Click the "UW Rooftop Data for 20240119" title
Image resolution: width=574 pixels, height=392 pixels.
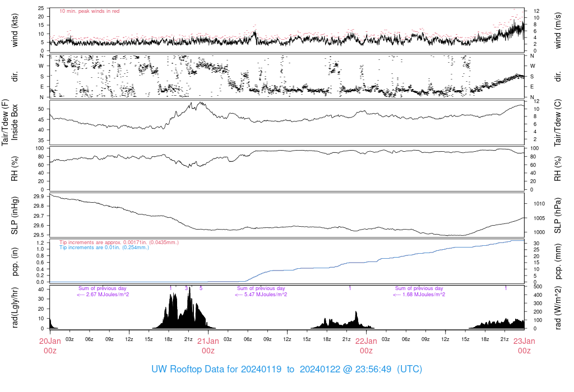(x=216, y=369)
